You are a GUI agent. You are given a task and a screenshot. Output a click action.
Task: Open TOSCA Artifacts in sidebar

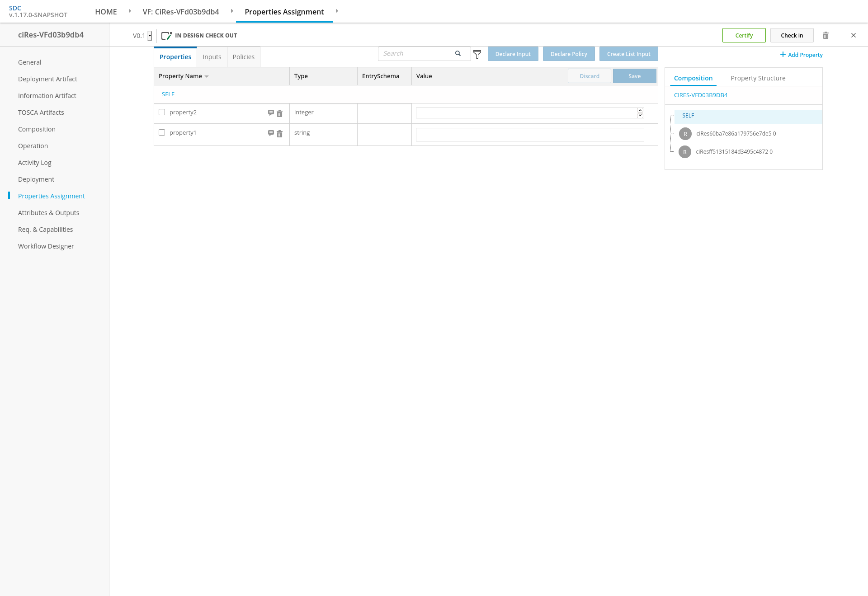[41, 113]
